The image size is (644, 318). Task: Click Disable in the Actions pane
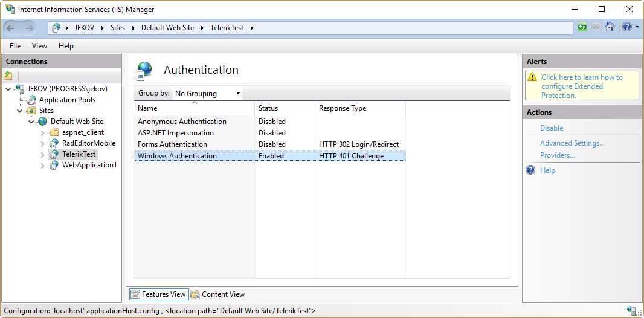click(x=551, y=128)
